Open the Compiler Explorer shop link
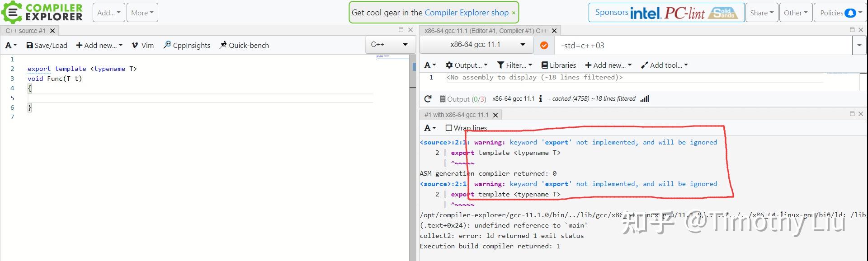 (467, 13)
